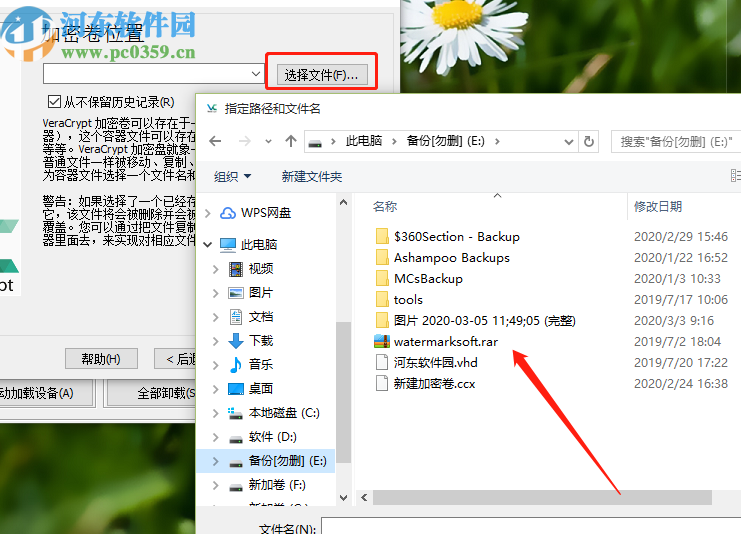741x534 pixels.
Task: Select 图片 2020-03-05 folder icon
Action: [382, 320]
